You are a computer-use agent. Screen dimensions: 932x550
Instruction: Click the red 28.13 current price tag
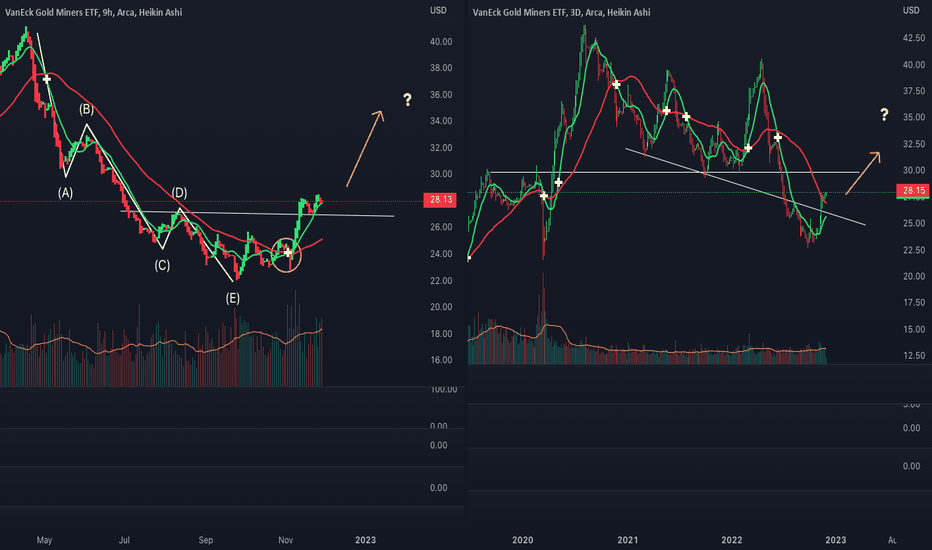click(440, 200)
